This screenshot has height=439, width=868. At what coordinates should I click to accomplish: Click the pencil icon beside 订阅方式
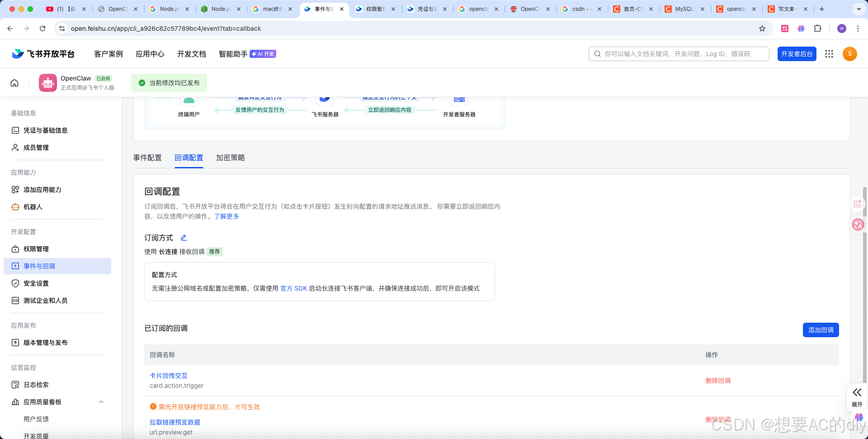pyautogui.click(x=184, y=238)
